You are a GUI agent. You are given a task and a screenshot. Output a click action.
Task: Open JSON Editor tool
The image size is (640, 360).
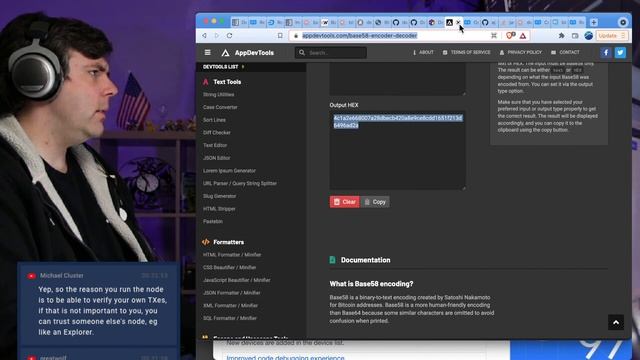coord(216,158)
